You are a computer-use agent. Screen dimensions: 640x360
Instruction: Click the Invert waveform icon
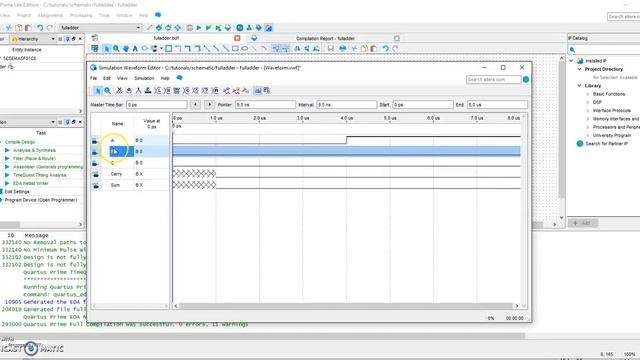tap(176, 91)
